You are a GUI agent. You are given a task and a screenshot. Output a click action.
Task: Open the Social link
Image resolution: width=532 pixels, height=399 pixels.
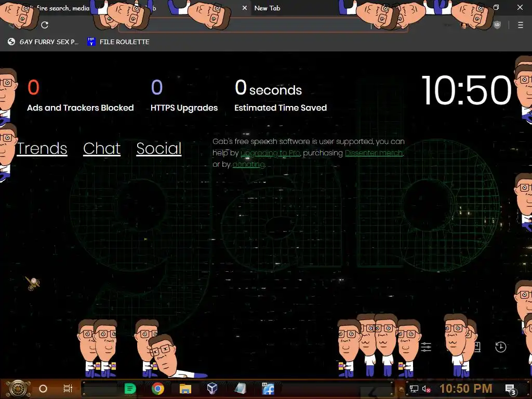click(x=159, y=148)
